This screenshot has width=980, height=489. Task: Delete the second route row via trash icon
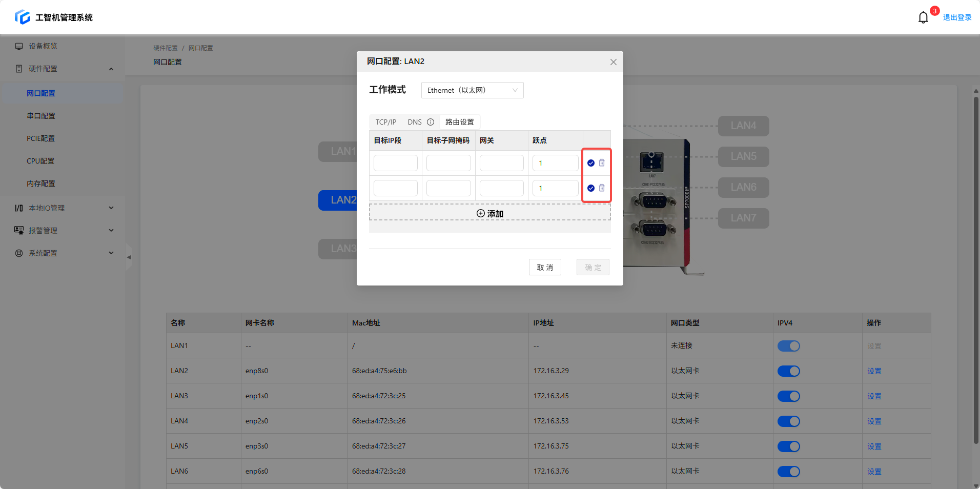602,188
